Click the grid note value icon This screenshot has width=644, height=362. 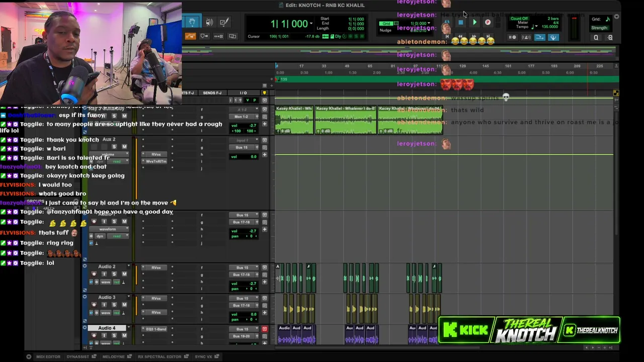608,19
